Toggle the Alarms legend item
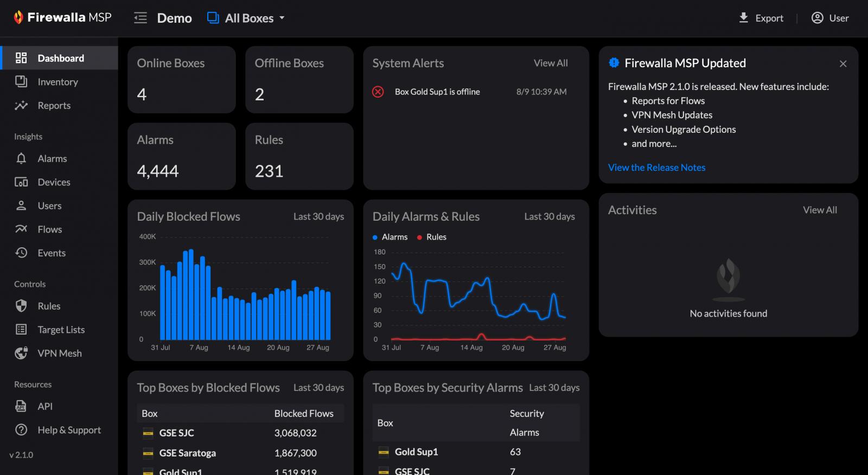 [390, 237]
